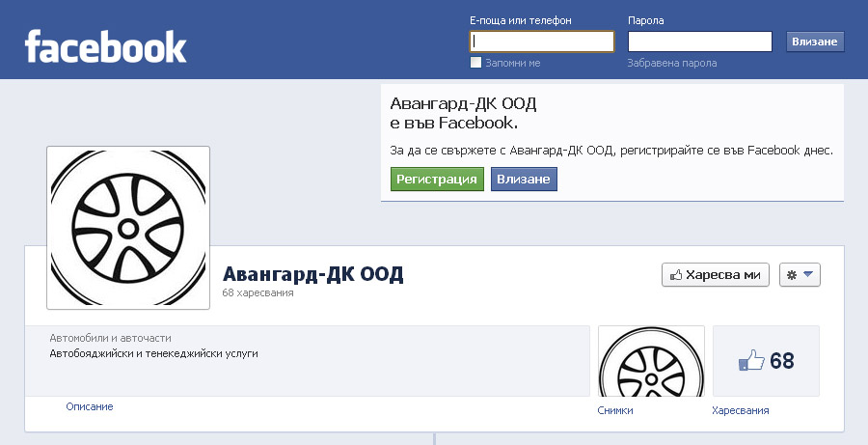Click the Facebook logo
The width and height of the screenshot is (868, 445).
[106, 46]
